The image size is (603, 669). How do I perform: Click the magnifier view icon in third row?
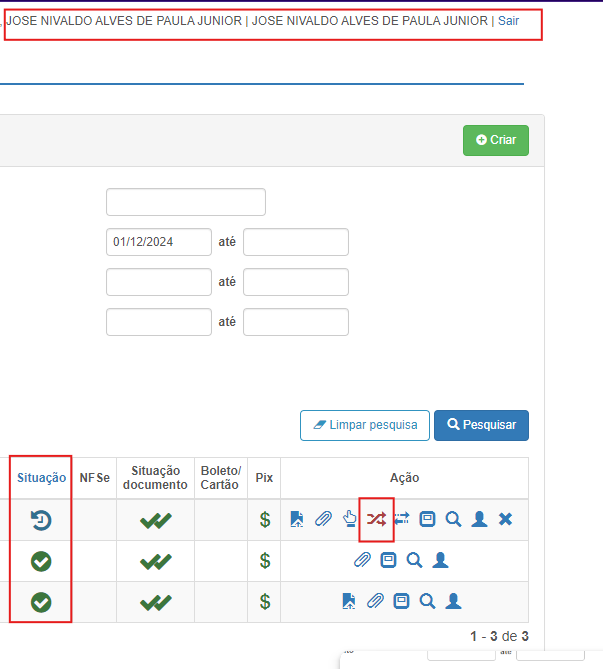(427, 601)
